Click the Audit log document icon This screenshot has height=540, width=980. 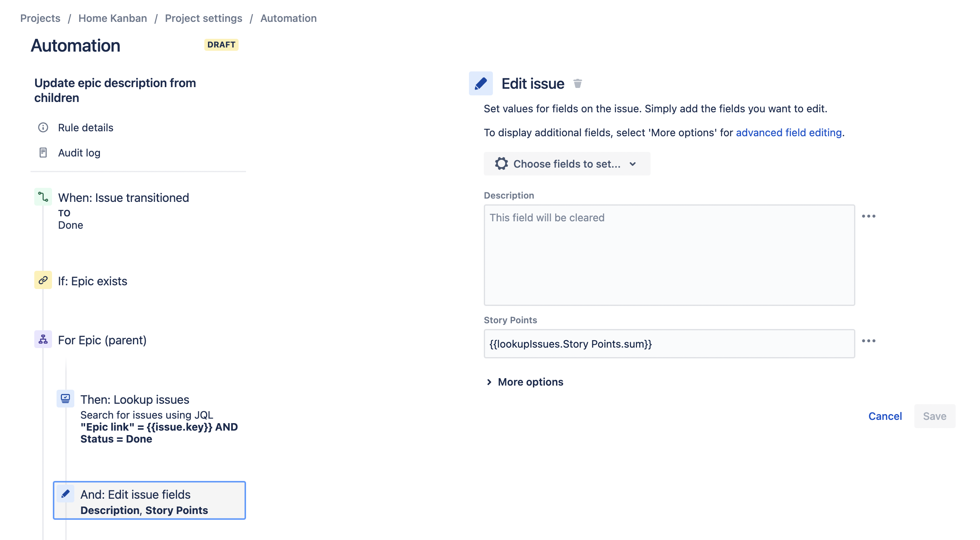tap(43, 152)
